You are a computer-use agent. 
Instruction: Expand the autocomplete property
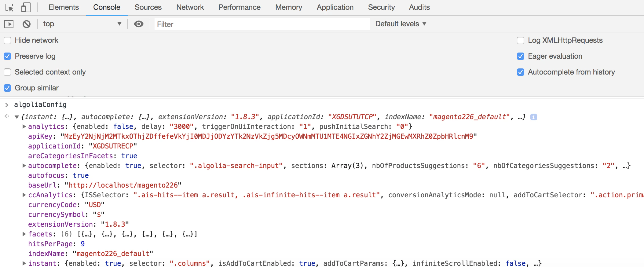24,166
